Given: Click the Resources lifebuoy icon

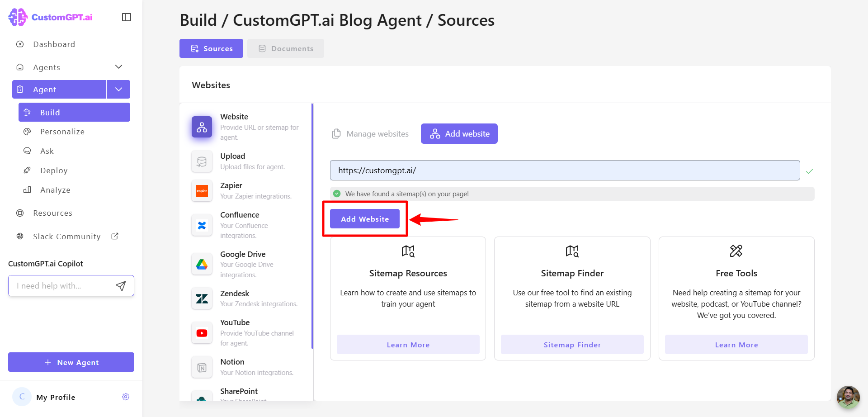Looking at the screenshot, I should [20, 213].
